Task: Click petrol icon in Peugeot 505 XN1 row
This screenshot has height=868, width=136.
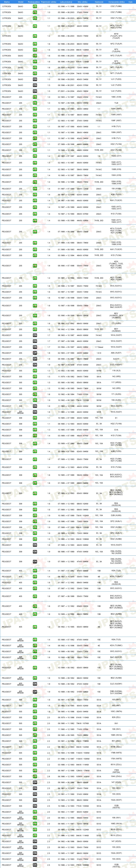Action: (x=35, y=723)
